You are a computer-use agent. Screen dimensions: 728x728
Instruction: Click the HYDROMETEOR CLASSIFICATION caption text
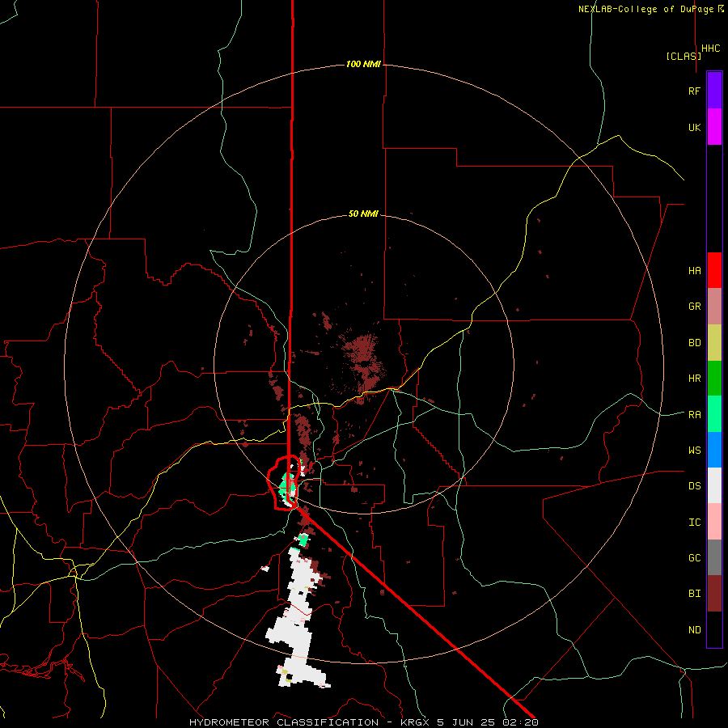(284, 722)
